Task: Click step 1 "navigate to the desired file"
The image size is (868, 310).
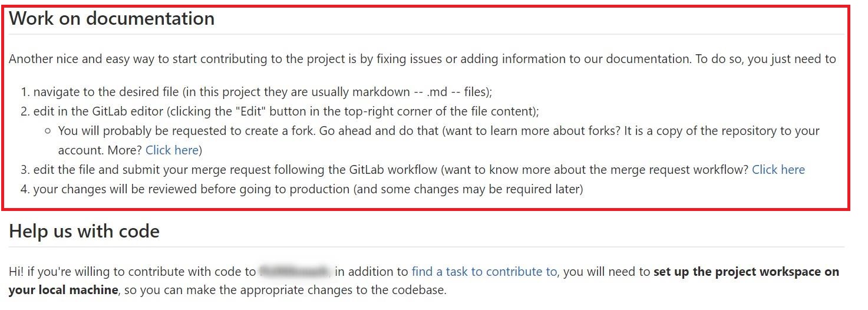Action: [106, 92]
